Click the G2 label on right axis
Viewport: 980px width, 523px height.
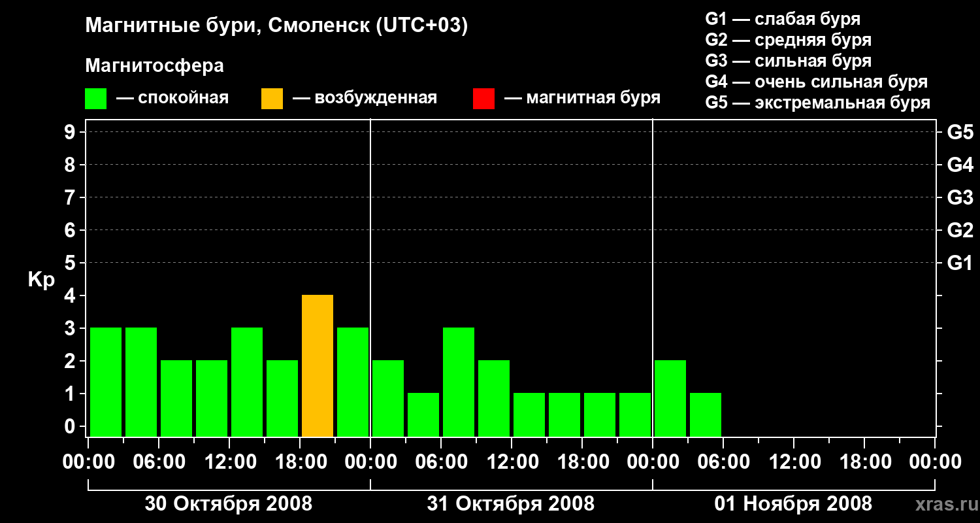click(960, 231)
